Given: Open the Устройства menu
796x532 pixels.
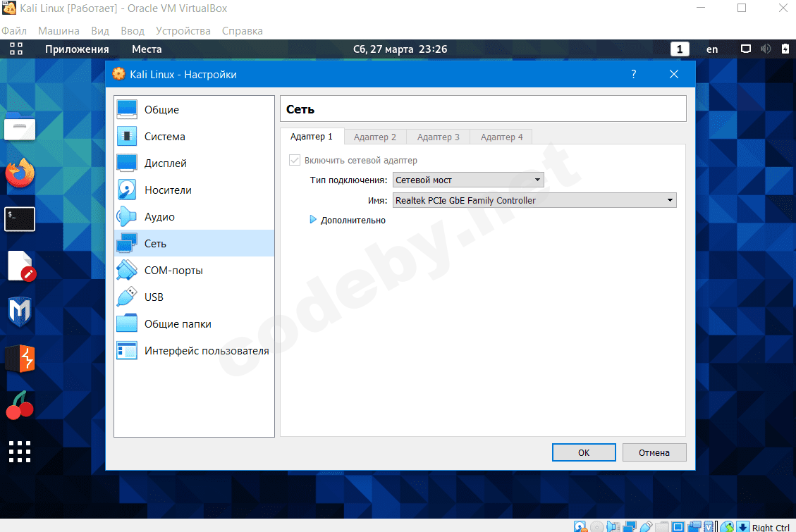Looking at the screenshot, I should point(183,31).
